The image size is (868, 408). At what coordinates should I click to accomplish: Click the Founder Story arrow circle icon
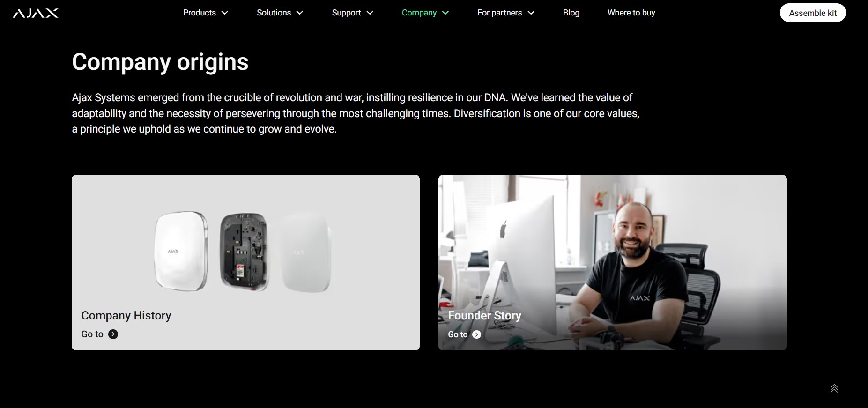click(476, 334)
